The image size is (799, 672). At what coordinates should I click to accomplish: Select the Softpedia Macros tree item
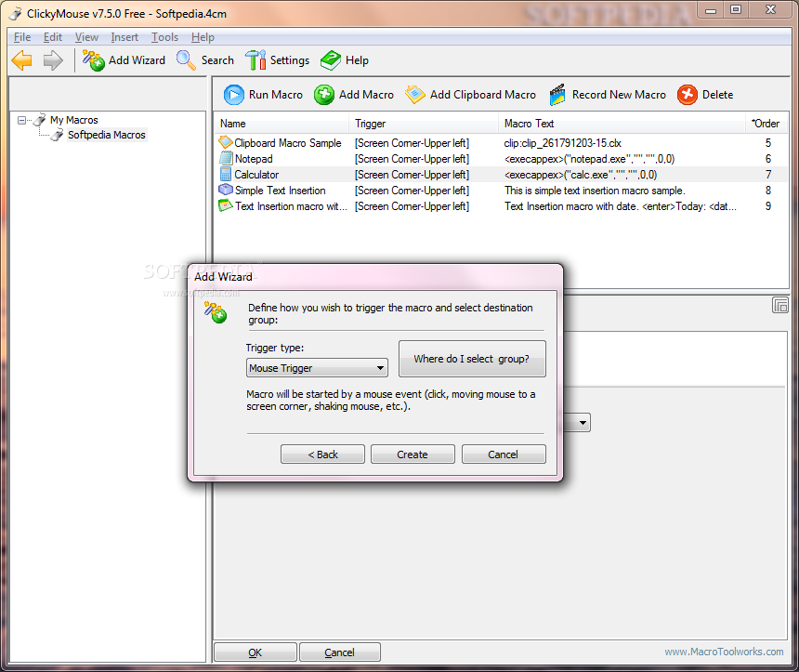(x=107, y=135)
